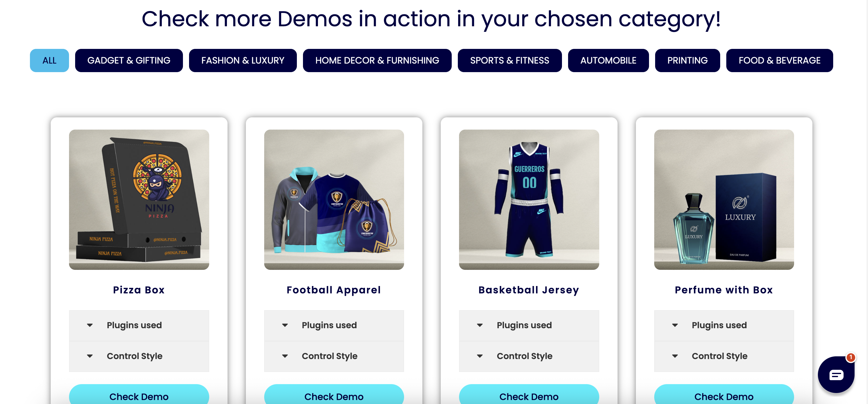The height and width of the screenshot is (404, 868).
Task: Expand Control Style under Pizza Box
Action: point(139,356)
